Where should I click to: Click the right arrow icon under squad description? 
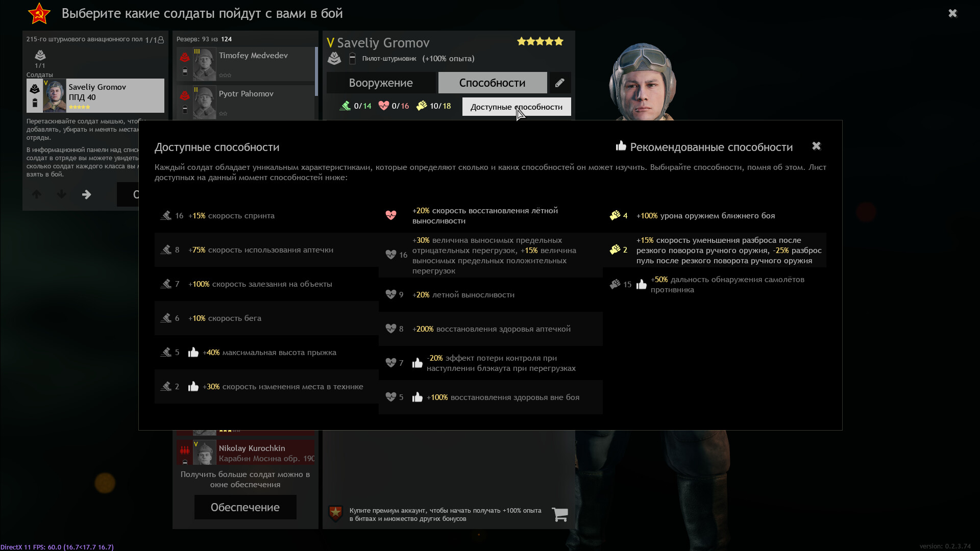pos(86,194)
